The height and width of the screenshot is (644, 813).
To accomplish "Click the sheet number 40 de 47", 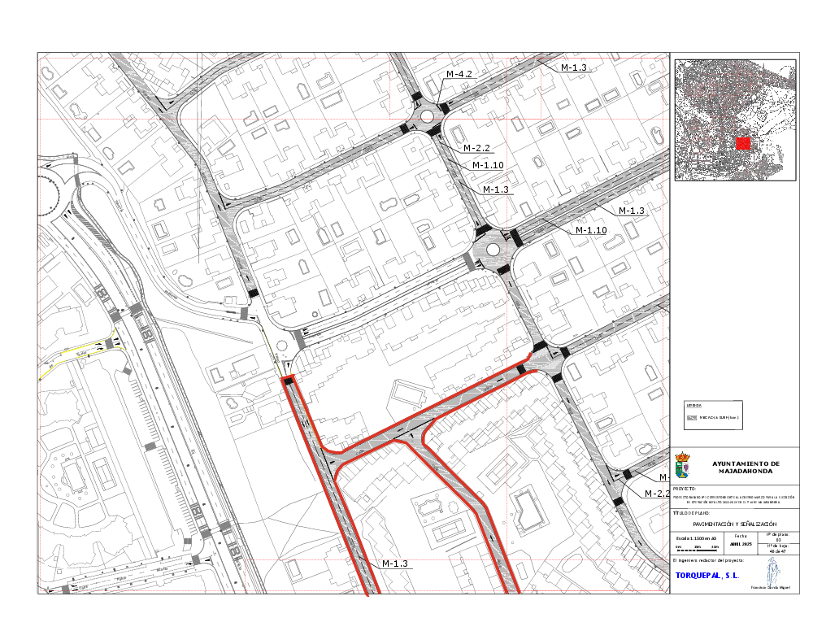I will (x=778, y=550).
